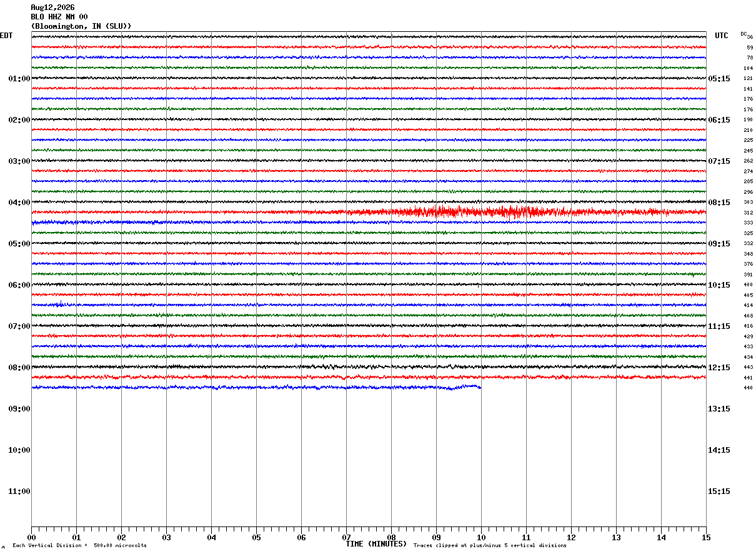Click the "10" minute tick label
The image size is (756, 554).
click(482, 538)
